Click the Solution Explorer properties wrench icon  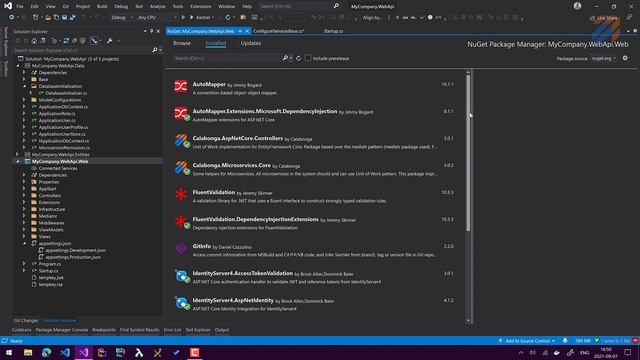[109, 41]
